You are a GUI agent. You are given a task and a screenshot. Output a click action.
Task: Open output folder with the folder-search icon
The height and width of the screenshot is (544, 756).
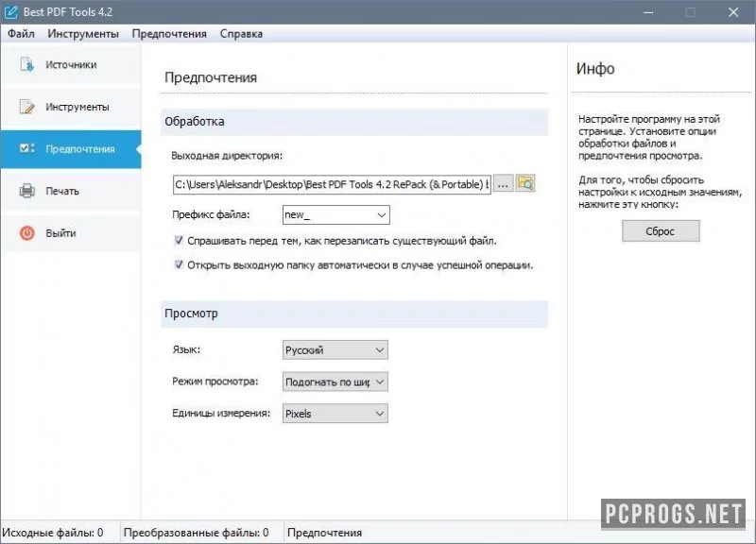pyautogui.click(x=525, y=183)
